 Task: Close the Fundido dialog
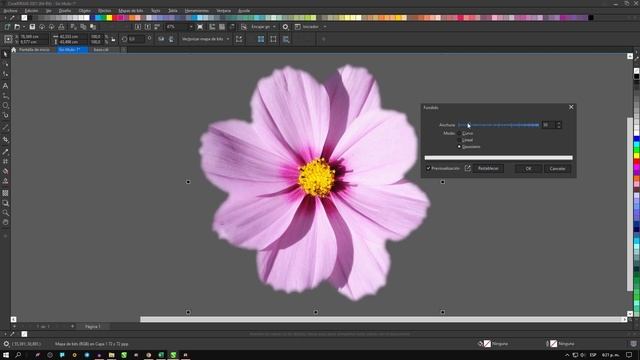click(x=571, y=107)
